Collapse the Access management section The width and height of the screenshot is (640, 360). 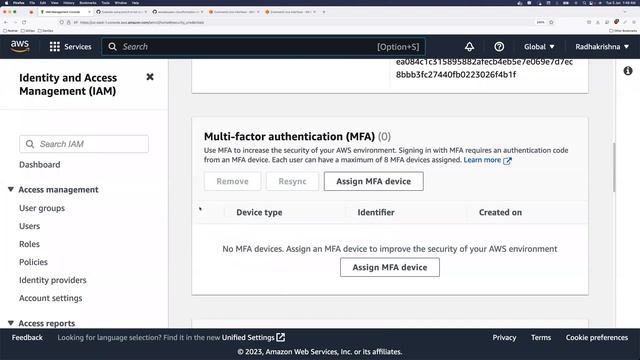[11, 189]
